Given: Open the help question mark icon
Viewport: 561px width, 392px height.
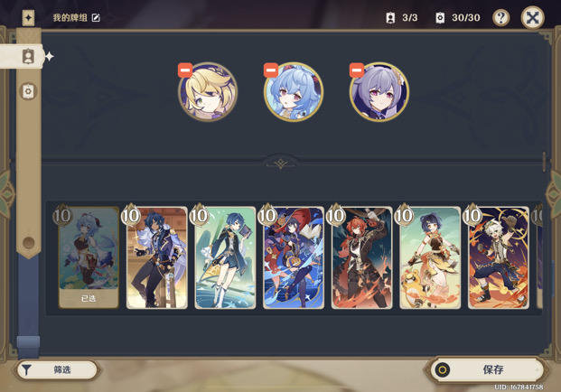Looking at the screenshot, I should pyautogui.click(x=500, y=17).
